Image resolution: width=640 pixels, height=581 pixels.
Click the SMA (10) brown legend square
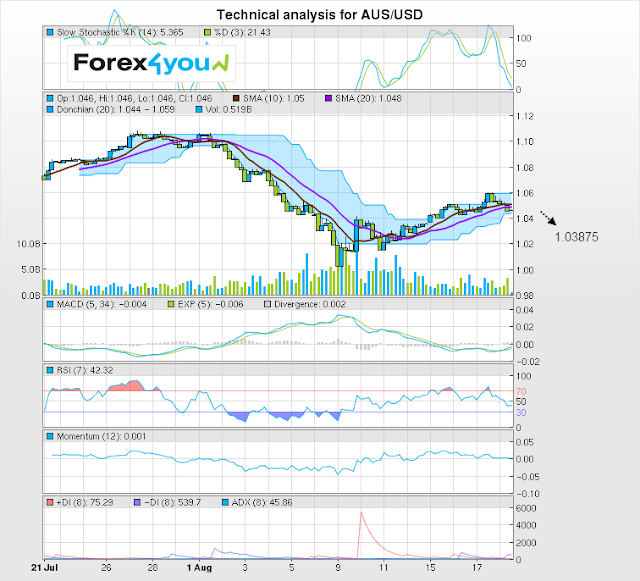236,98
